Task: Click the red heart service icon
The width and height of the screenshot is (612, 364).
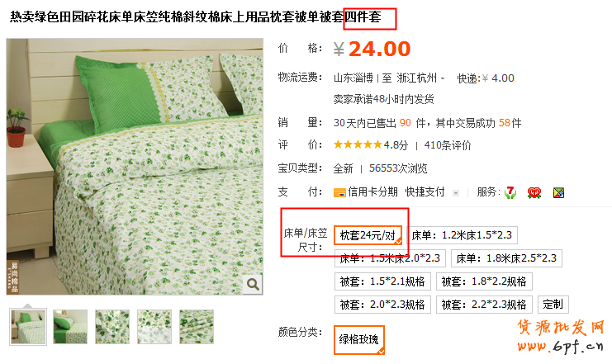Action: (534, 192)
